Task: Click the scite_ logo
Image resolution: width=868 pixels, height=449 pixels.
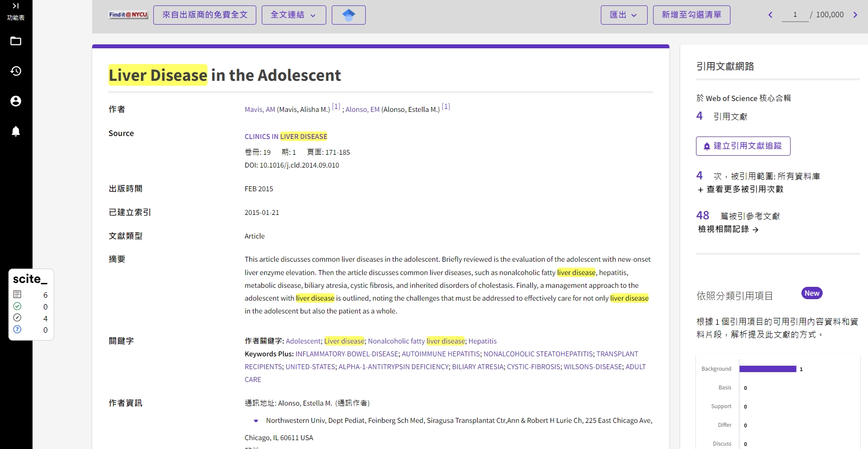Action: pyautogui.click(x=30, y=279)
